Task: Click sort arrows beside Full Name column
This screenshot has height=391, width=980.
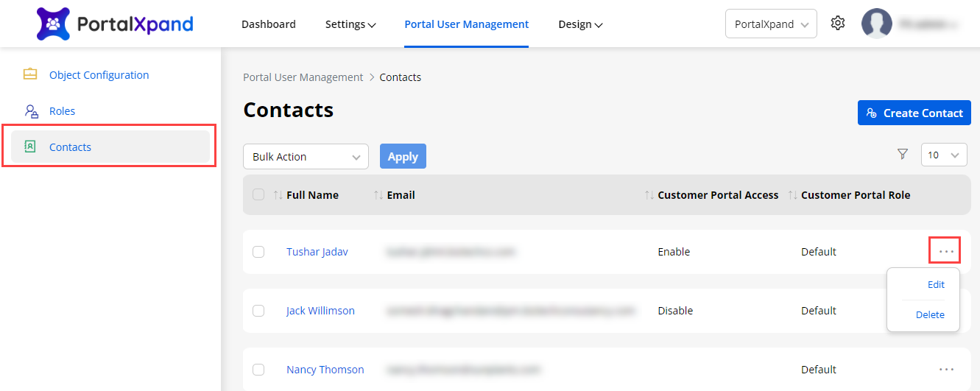Action: tap(278, 195)
